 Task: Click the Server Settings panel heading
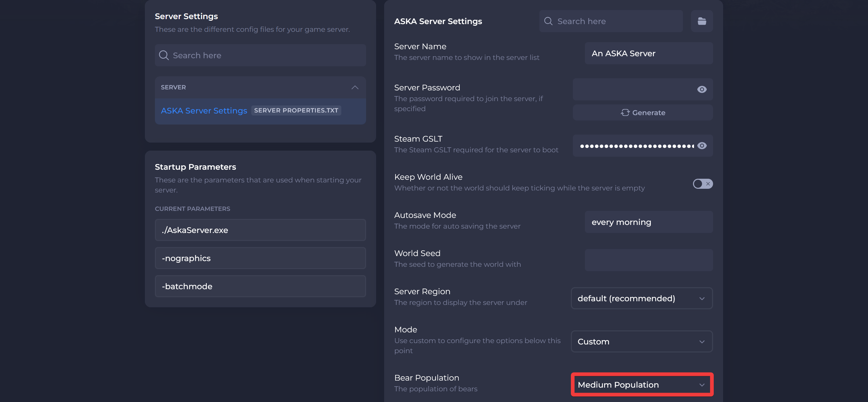186,16
